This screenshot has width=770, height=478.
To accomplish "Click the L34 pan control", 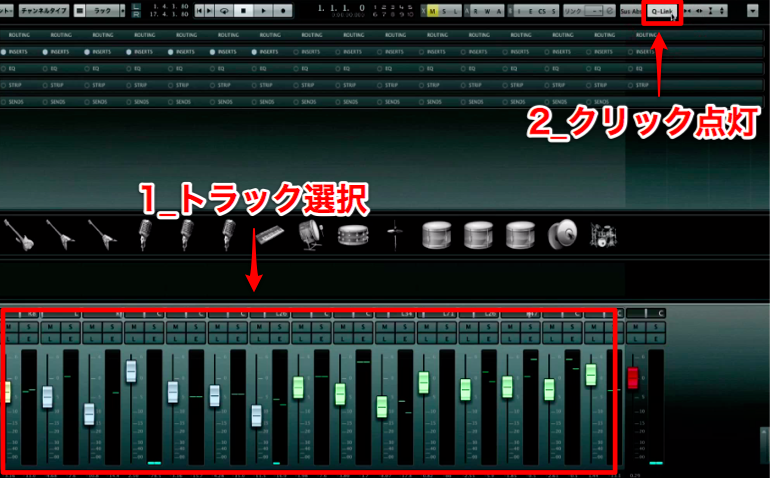I will 395,313.
